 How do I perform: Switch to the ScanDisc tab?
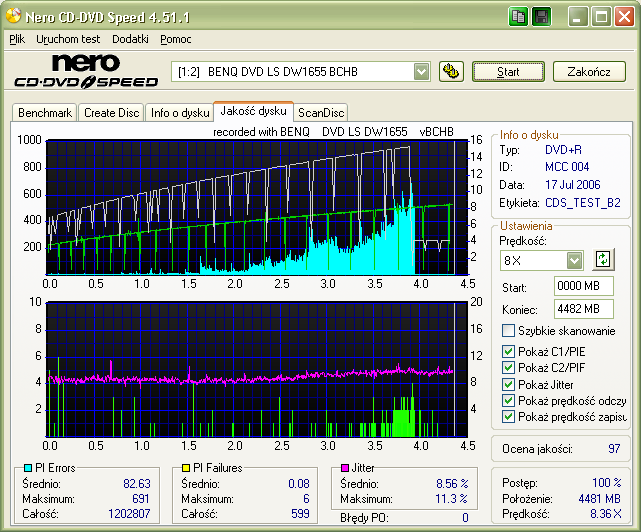pos(321,112)
